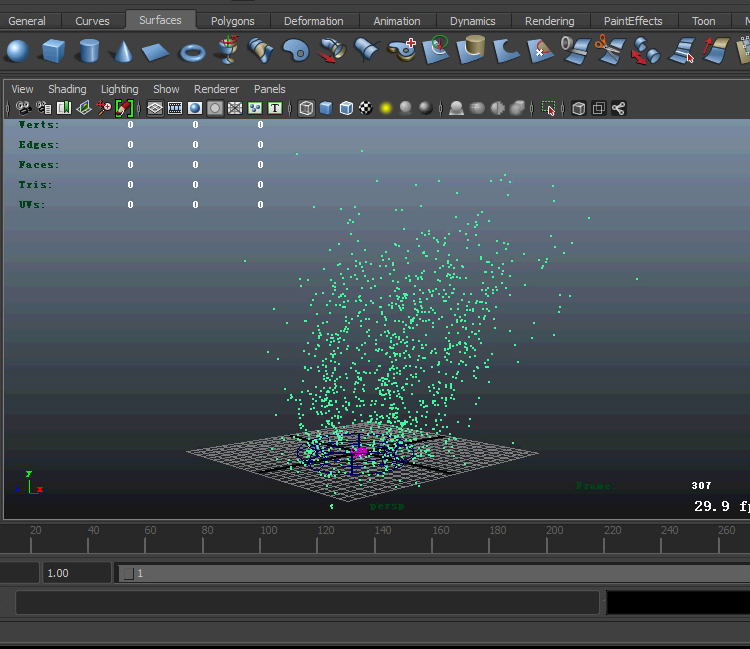Image resolution: width=750 pixels, height=649 pixels.
Task: Toggle the Field Chart icon
Action: [x=235, y=109]
